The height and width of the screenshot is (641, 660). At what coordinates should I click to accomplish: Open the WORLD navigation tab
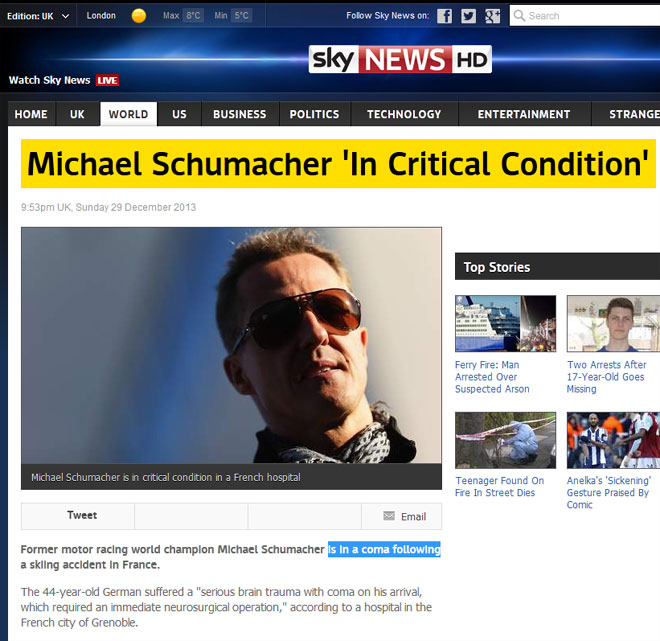coord(128,114)
